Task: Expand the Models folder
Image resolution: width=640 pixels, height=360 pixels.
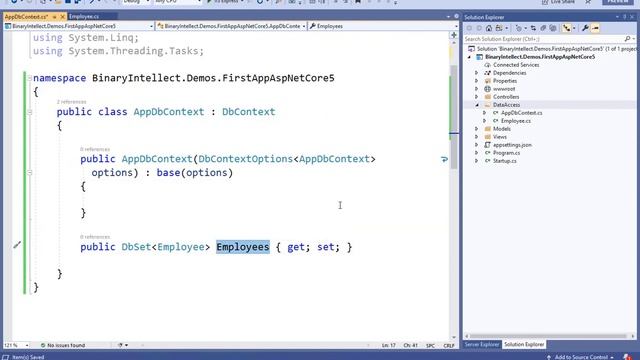Action: pos(476,129)
